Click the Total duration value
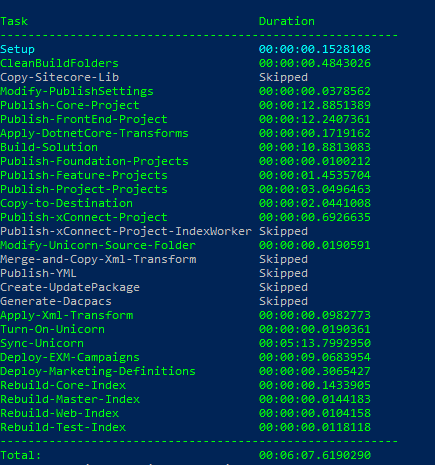435x465 pixels. point(315,455)
